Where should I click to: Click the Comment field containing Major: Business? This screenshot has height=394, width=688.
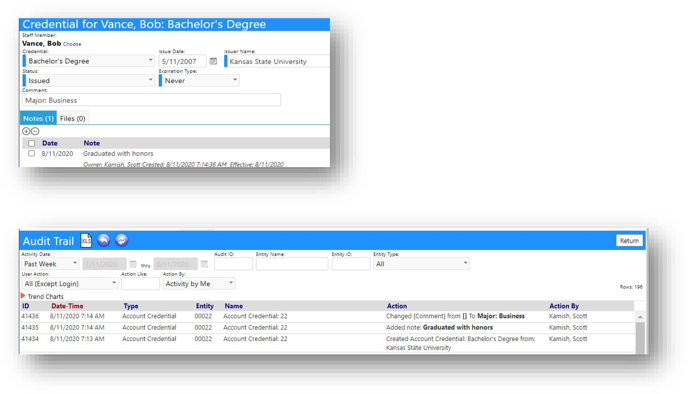click(x=151, y=100)
